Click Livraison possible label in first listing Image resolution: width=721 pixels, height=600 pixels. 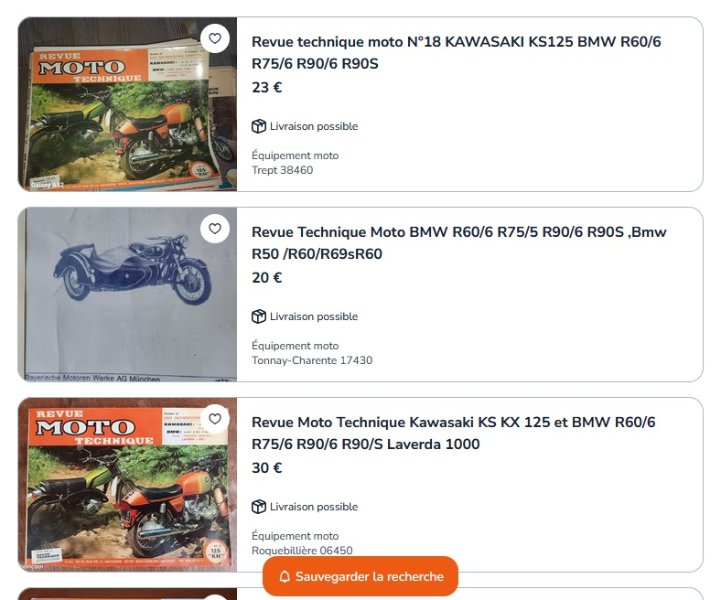coord(314,126)
